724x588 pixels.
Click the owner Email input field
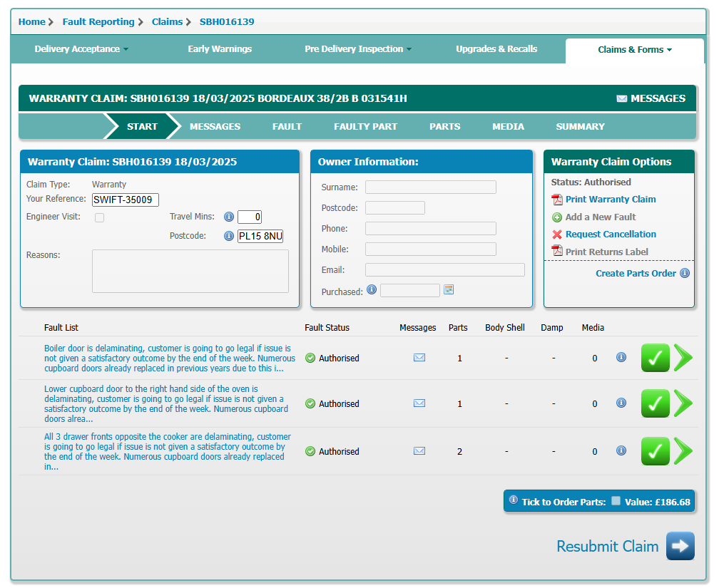(x=445, y=270)
